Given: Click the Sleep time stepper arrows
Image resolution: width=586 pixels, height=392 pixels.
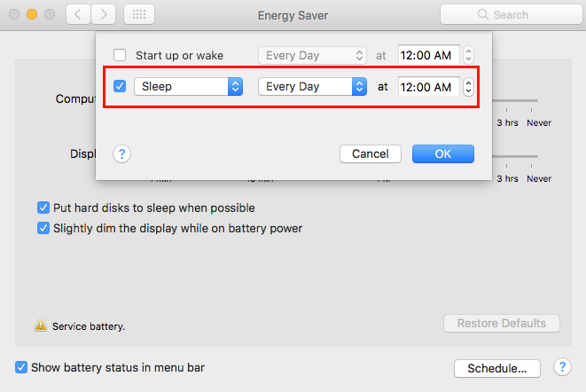Looking at the screenshot, I should (468, 87).
